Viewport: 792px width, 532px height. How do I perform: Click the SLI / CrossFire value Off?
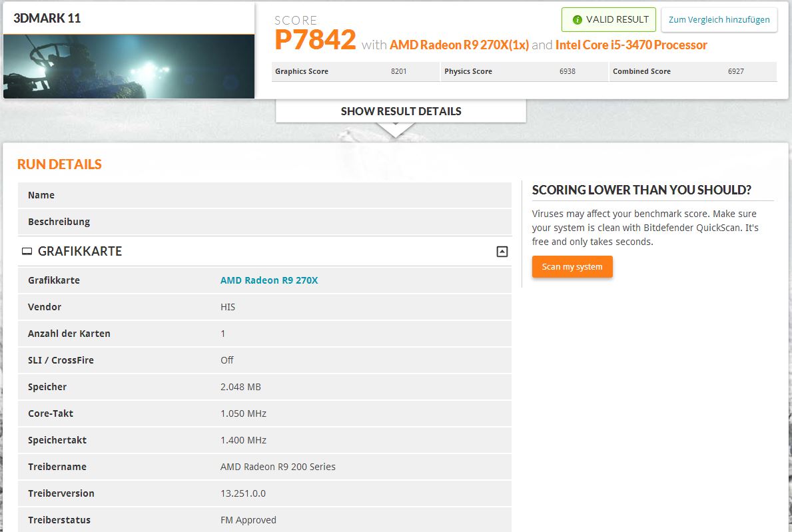tap(226, 360)
